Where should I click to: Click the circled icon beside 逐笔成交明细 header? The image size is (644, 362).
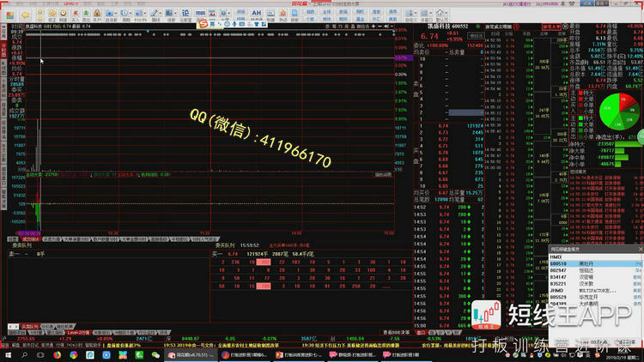[x=516, y=27]
